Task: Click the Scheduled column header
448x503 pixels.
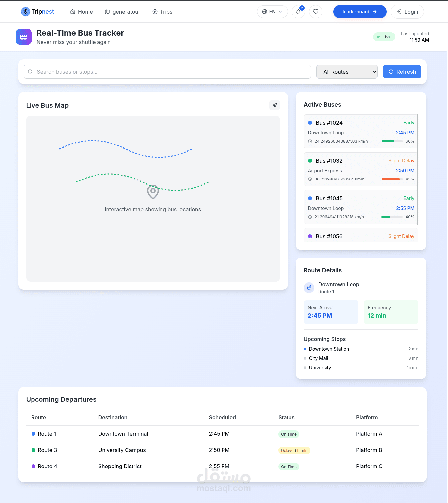Action: (x=222, y=417)
